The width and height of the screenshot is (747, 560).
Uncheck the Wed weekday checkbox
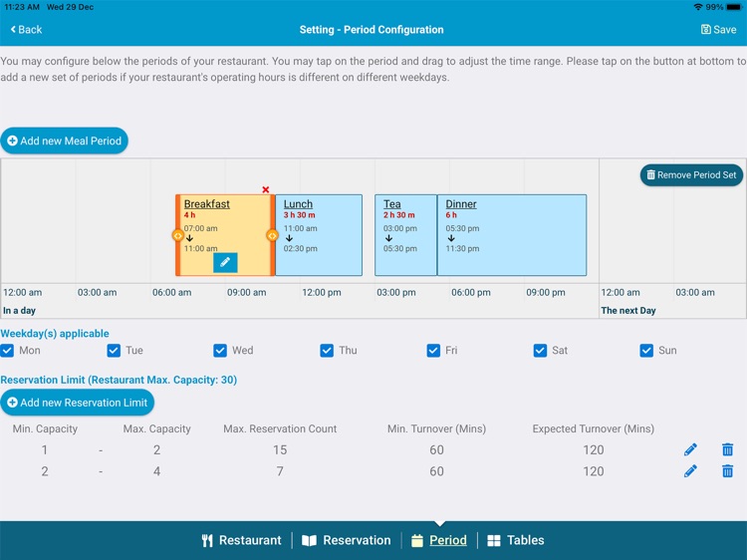(x=220, y=351)
